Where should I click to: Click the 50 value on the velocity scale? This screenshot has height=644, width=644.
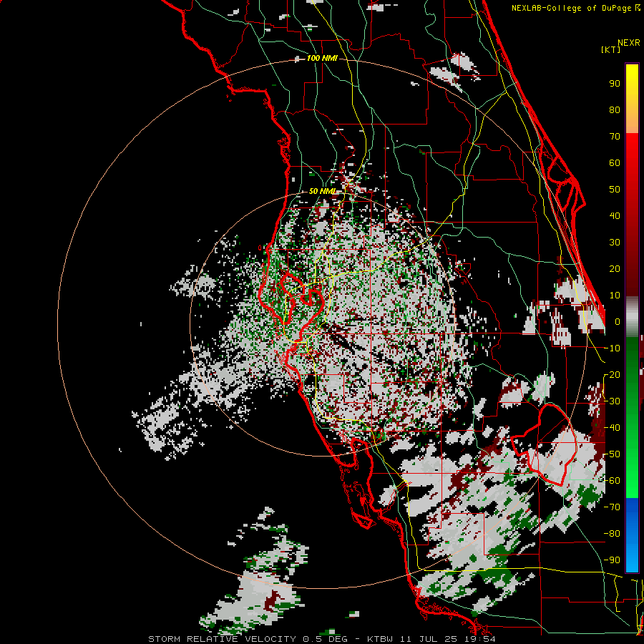pyautogui.click(x=615, y=190)
